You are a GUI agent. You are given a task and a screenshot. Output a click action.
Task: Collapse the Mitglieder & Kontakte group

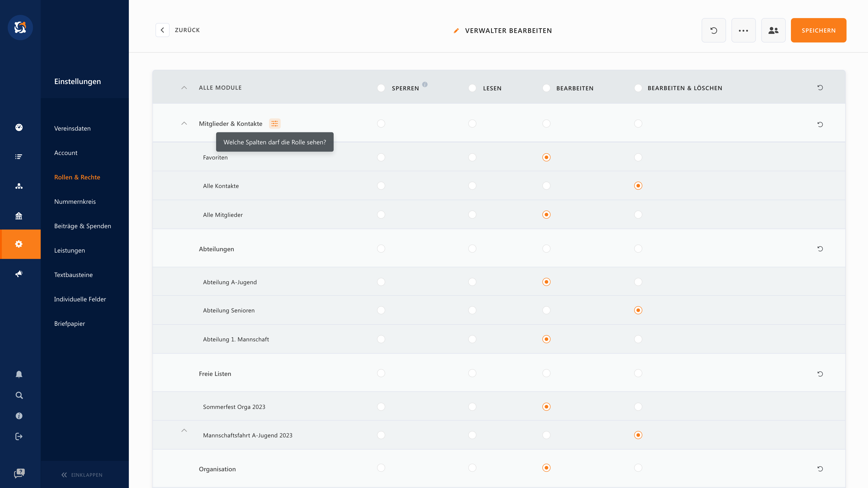click(x=184, y=123)
